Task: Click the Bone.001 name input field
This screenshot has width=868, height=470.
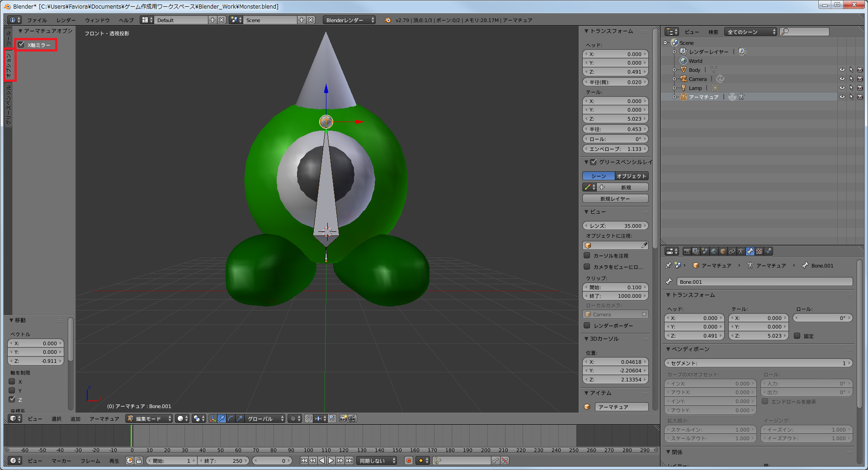Action: coord(764,282)
